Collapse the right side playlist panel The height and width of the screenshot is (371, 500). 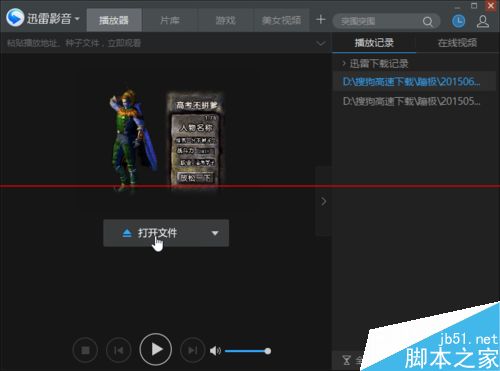click(323, 201)
